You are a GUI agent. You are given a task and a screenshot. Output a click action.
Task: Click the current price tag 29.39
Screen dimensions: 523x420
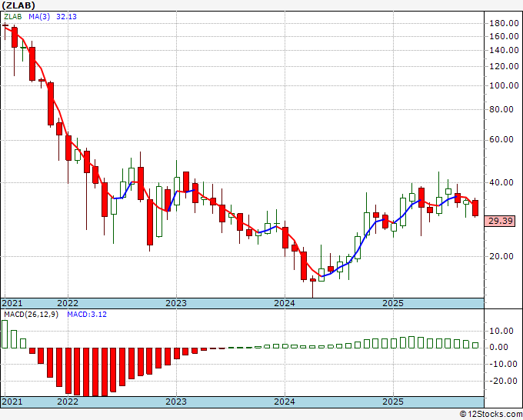point(500,221)
